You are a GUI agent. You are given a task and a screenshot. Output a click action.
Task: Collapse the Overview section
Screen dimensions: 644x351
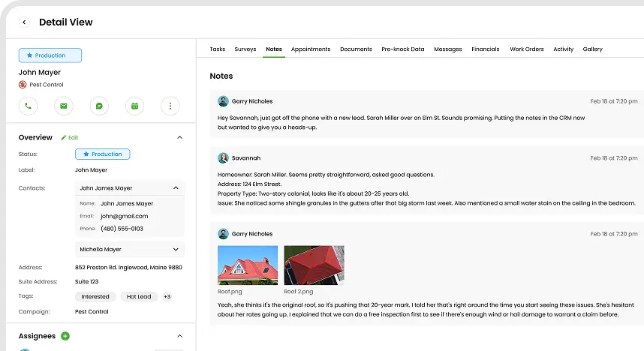point(179,137)
